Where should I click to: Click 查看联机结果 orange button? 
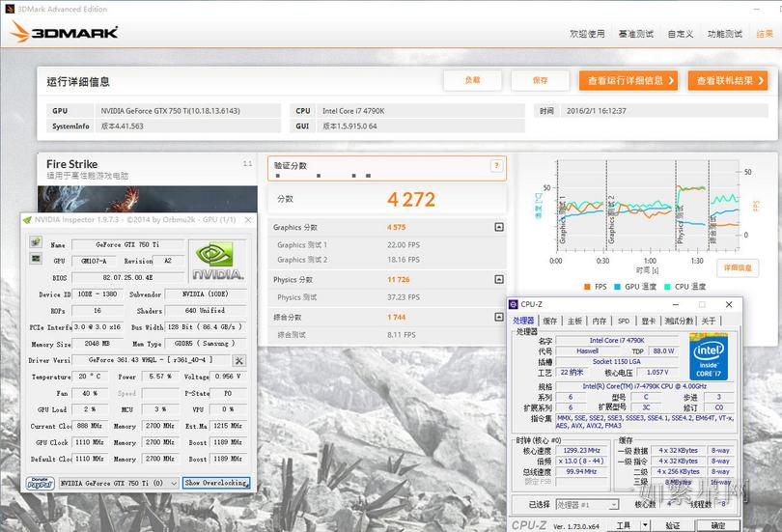coord(728,80)
